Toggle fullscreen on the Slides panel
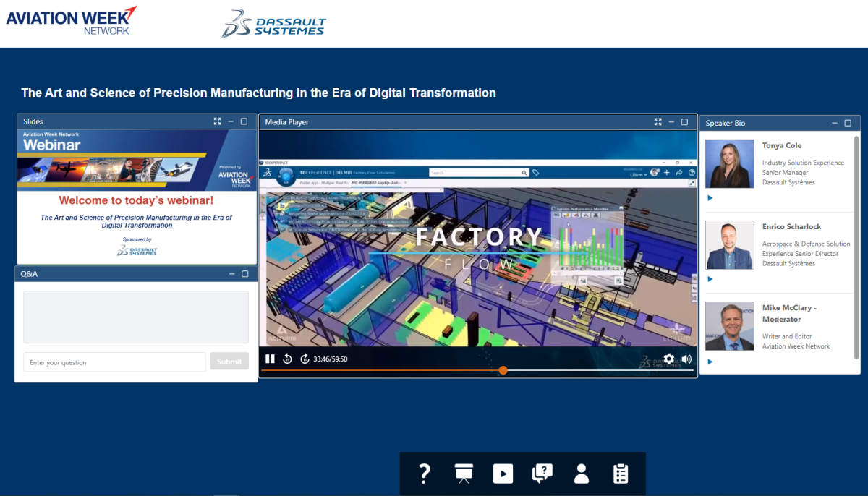The image size is (868, 496). [x=217, y=121]
